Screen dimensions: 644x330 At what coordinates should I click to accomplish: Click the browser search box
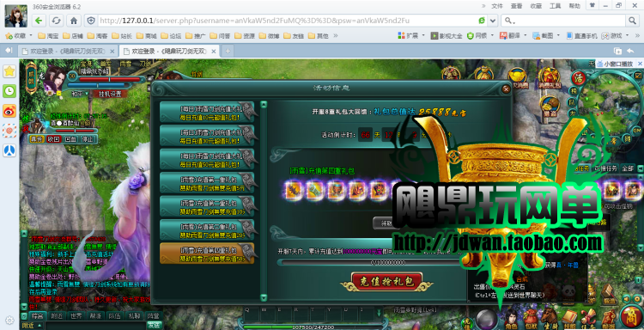click(x=562, y=21)
